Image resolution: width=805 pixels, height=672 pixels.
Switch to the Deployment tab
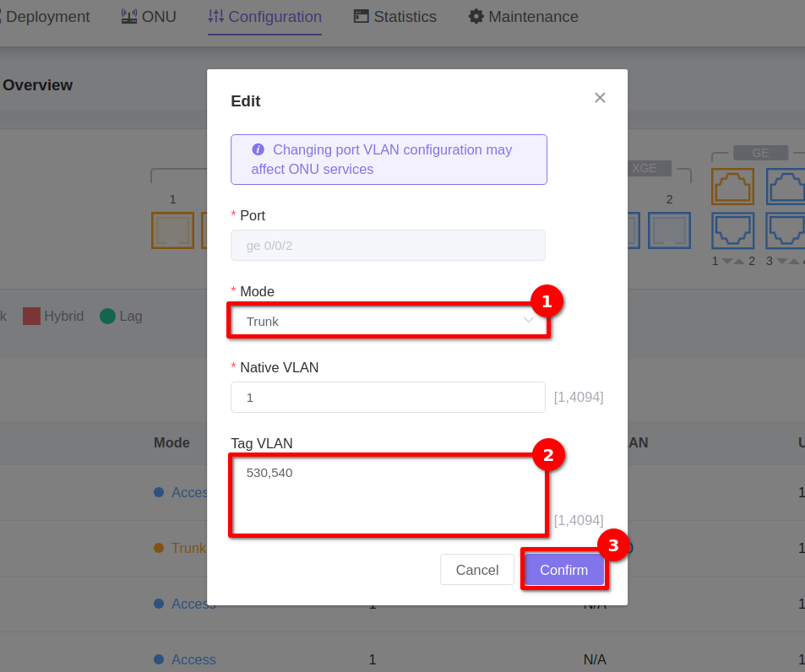(47, 17)
